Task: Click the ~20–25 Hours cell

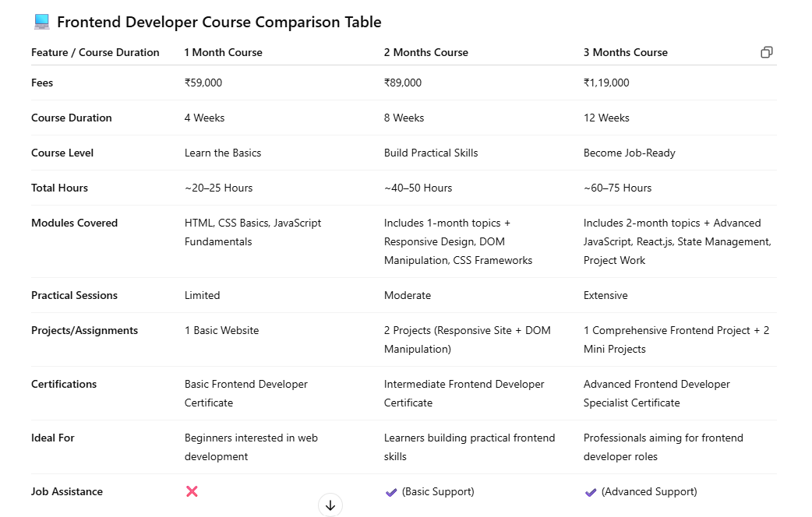Action: point(218,188)
